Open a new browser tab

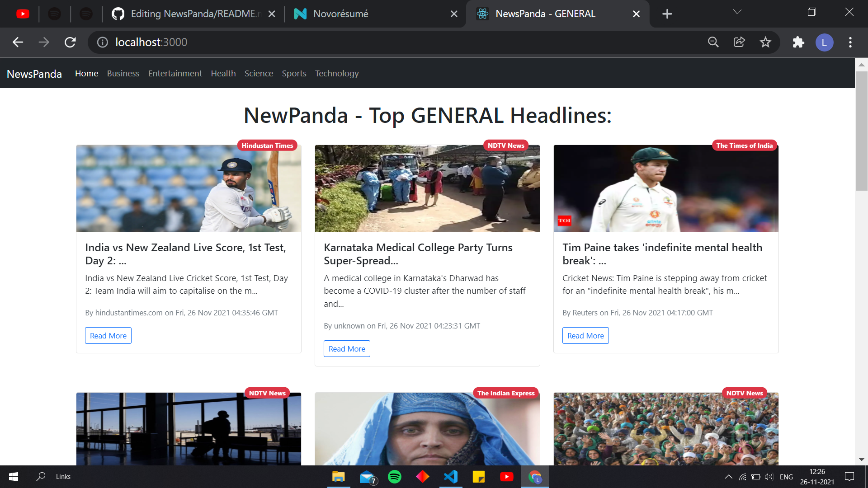pos(667,14)
